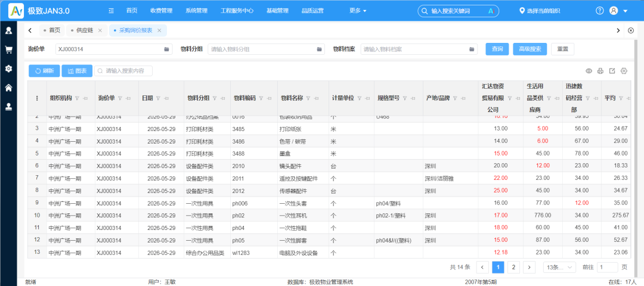644x286 pixels.
Task: Click the 深圳/洁丽雅 brand cell
Action: click(x=451, y=179)
